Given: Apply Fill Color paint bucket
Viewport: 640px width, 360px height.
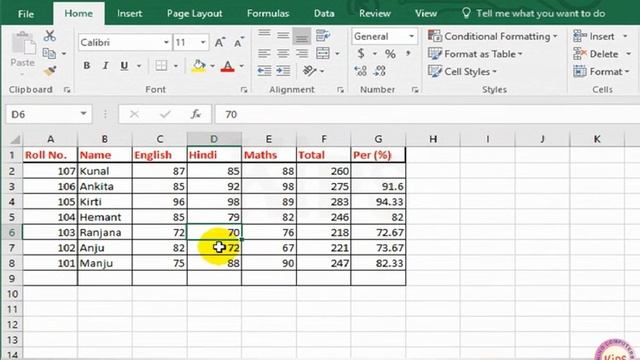Looking at the screenshot, I should pyautogui.click(x=199, y=66).
